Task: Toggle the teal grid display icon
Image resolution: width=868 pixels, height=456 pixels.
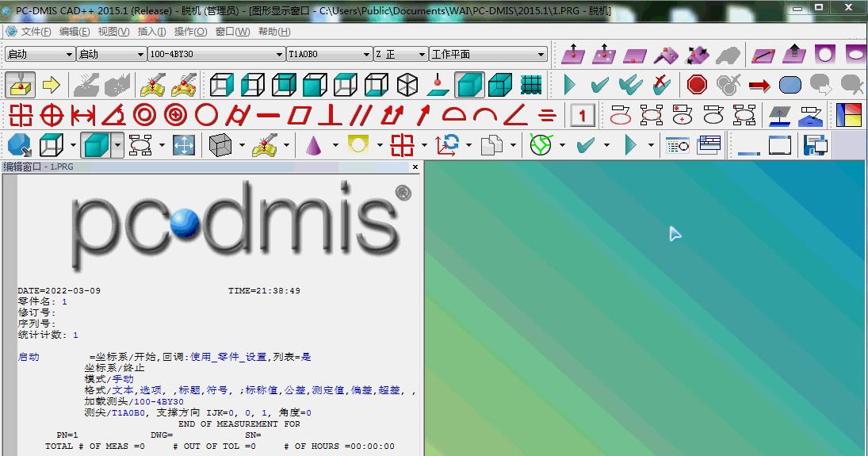Action: [x=531, y=85]
